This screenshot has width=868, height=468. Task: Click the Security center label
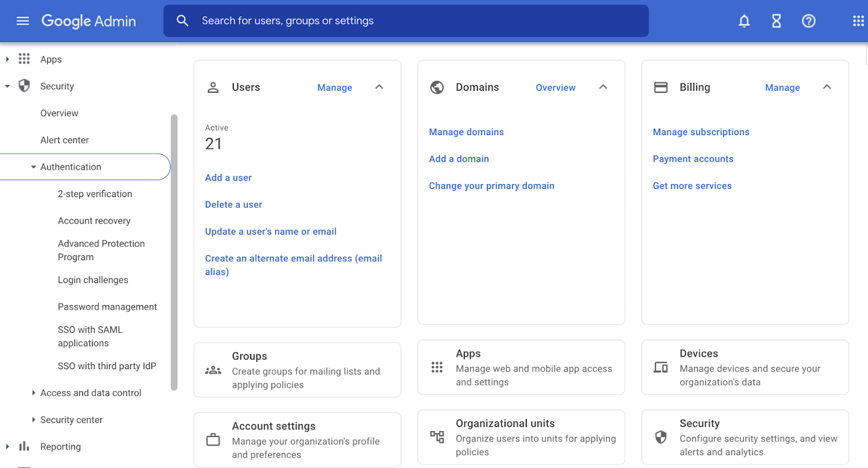71,420
